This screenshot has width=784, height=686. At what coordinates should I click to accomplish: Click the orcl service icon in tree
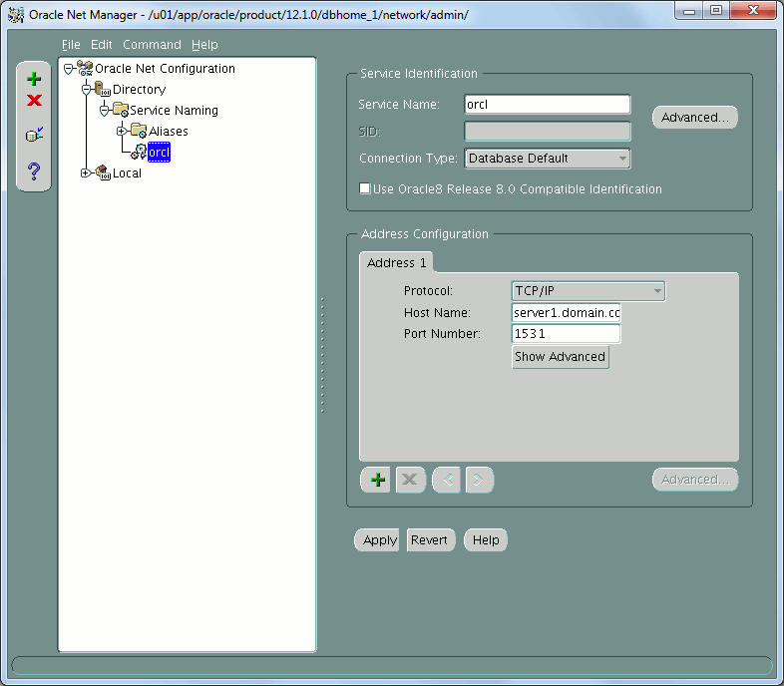pos(139,152)
